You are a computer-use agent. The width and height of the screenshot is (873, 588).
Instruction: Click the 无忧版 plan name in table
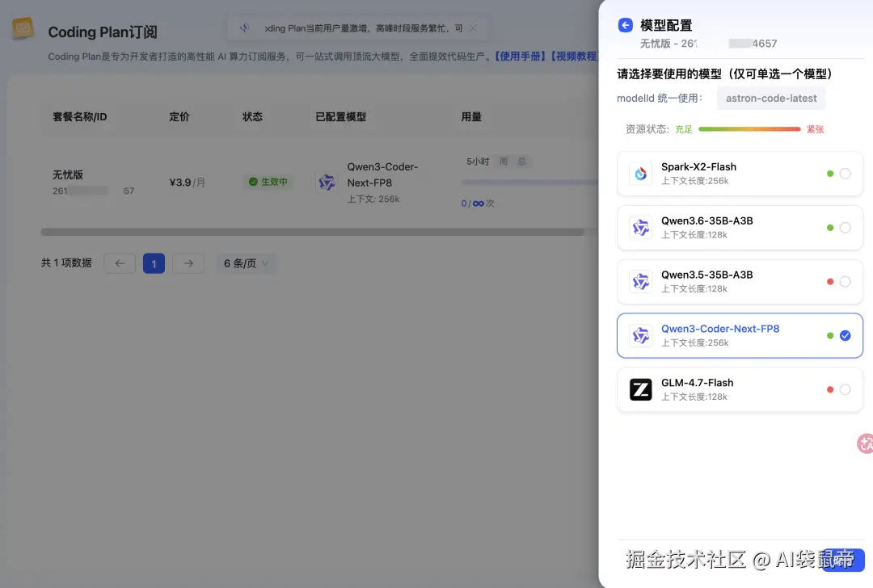pyautogui.click(x=68, y=174)
